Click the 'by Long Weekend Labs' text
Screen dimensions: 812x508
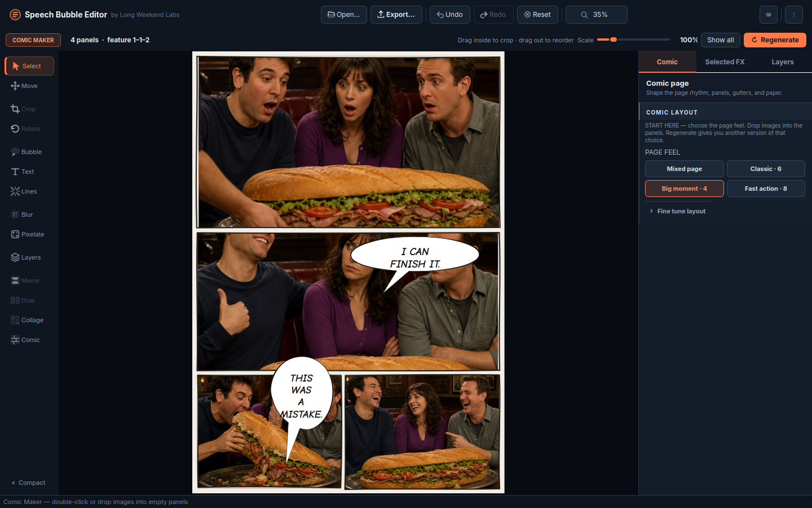point(145,15)
